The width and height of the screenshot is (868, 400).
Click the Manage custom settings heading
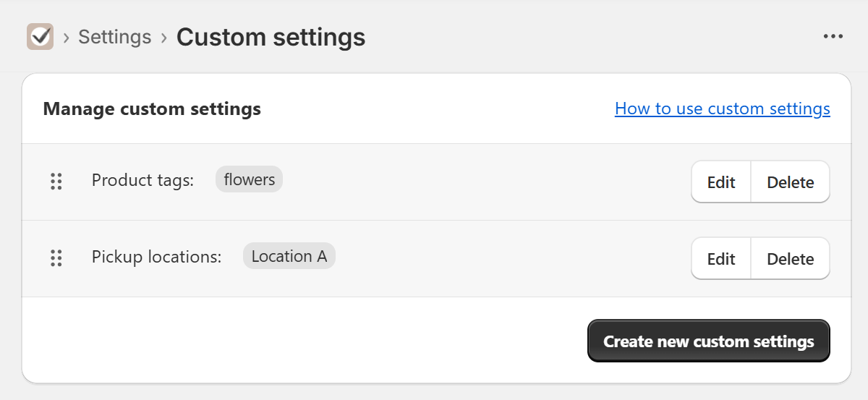pyautogui.click(x=152, y=109)
